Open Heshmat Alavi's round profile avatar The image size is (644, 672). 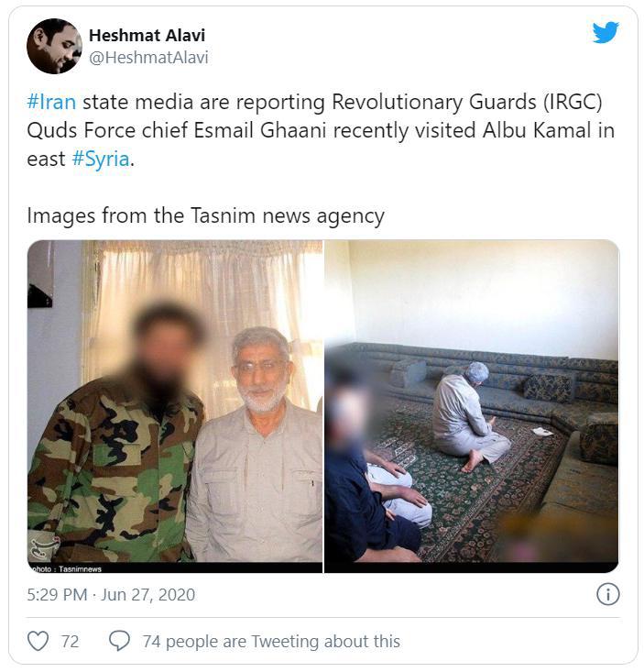coord(54,46)
